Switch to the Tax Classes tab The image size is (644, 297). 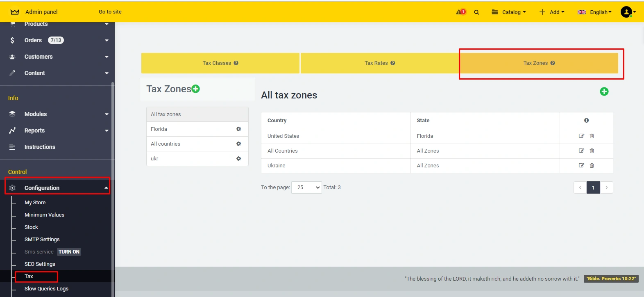tap(220, 63)
